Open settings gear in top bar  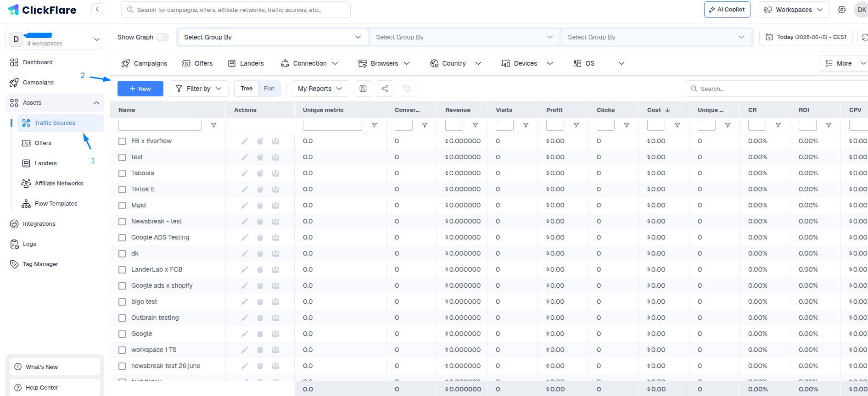click(842, 10)
